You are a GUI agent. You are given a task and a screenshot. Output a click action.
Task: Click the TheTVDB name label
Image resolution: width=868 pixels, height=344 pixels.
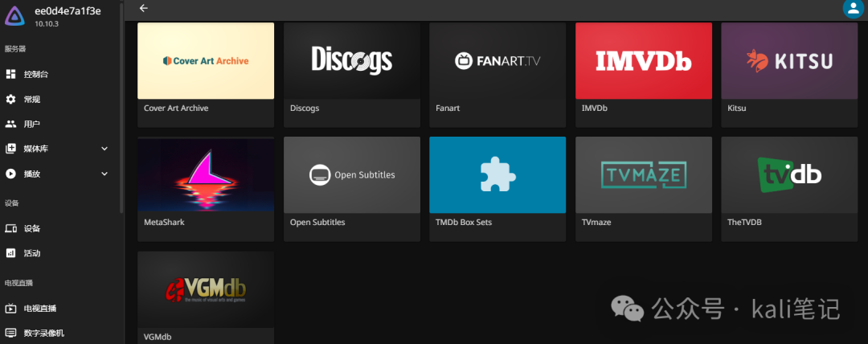(x=744, y=222)
